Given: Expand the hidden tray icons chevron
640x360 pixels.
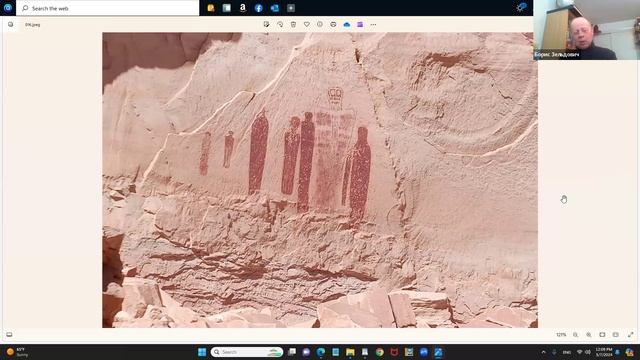Looking at the screenshot, I should pyautogui.click(x=543, y=352).
